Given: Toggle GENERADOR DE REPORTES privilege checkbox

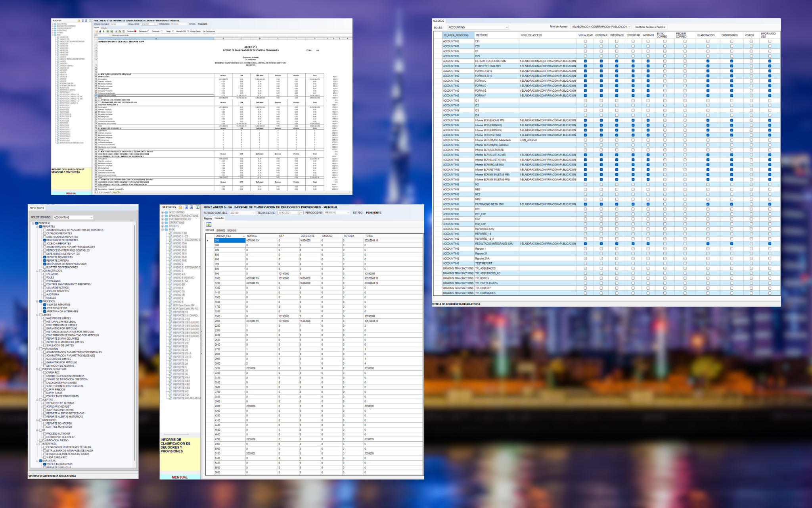Looking at the screenshot, I should pos(44,240).
